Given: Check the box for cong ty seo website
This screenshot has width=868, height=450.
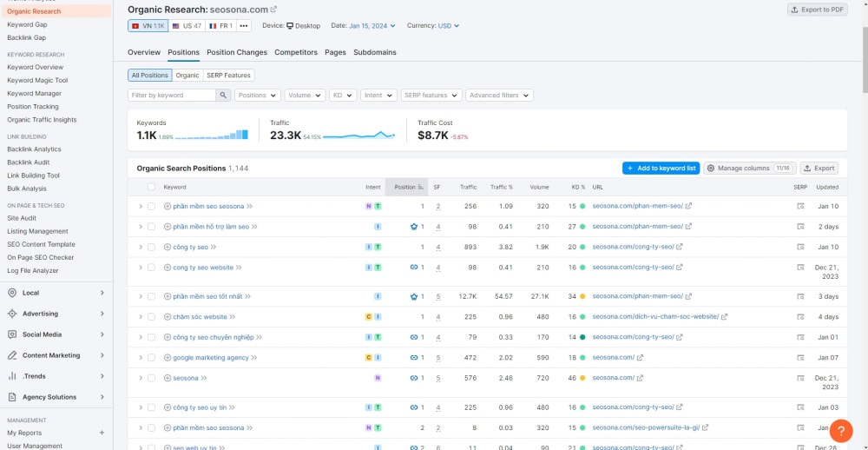Looking at the screenshot, I should (x=151, y=267).
